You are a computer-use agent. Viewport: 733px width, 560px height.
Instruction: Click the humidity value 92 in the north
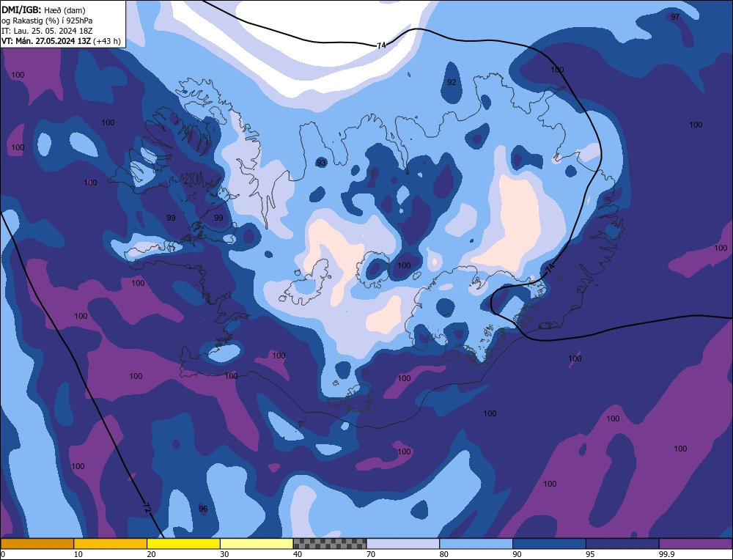pyautogui.click(x=452, y=82)
